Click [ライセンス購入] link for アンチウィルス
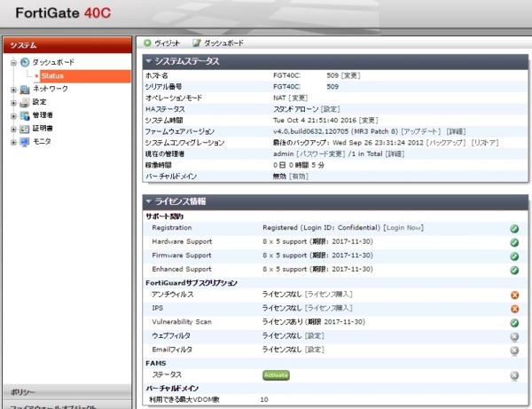The height and width of the screenshot is (409, 532). click(x=329, y=294)
